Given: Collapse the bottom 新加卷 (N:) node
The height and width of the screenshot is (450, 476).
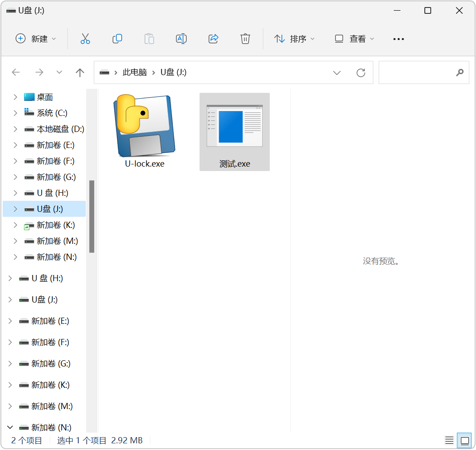Looking at the screenshot, I should [10, 427].
